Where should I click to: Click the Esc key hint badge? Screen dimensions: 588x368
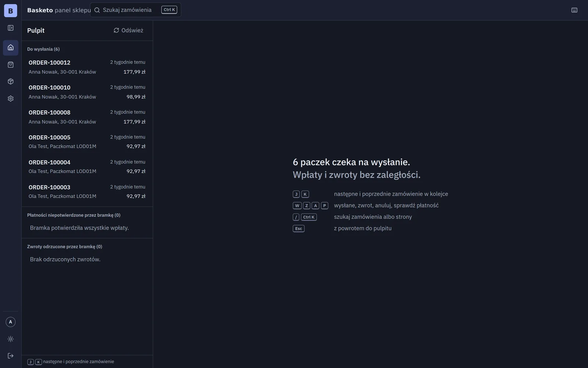(x=299, y=229)
